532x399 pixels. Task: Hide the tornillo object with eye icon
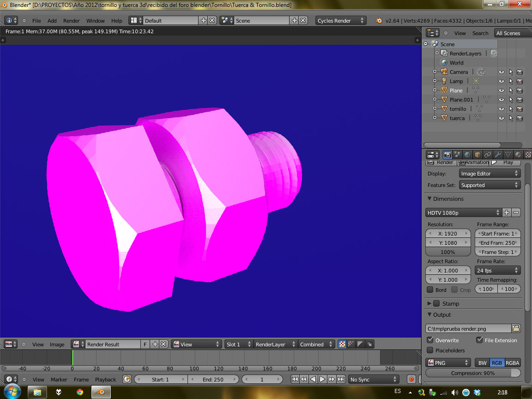[x=501, y=109]
